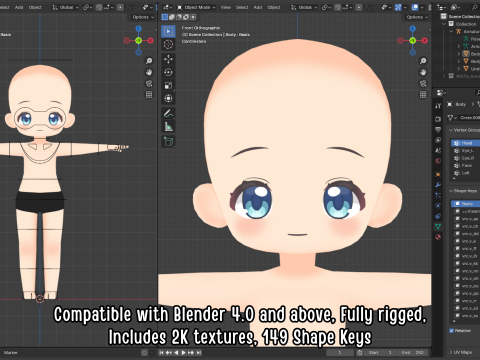The width and height of the screenshot is (480, 360).
Task: Select the Annotate pencil tool
Action: pyautogui.click(x=168, y=113)
